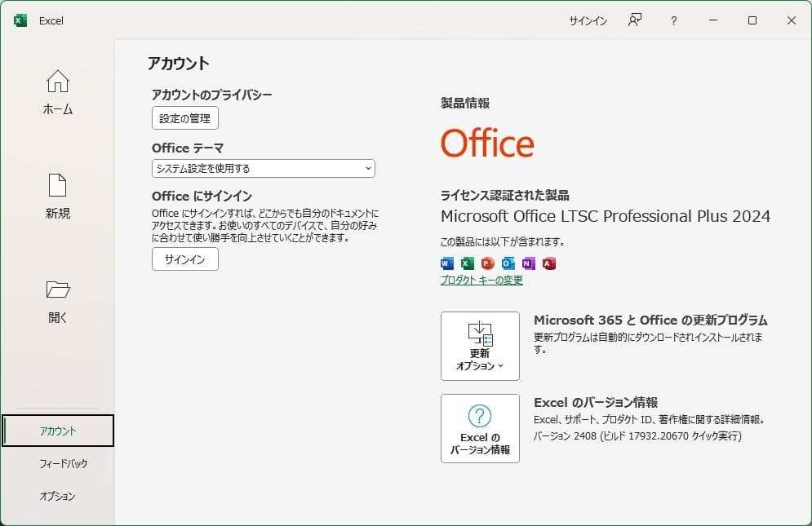Click the Excel logo in title bar
Screen dimensions: 812x526
[20, 20]
